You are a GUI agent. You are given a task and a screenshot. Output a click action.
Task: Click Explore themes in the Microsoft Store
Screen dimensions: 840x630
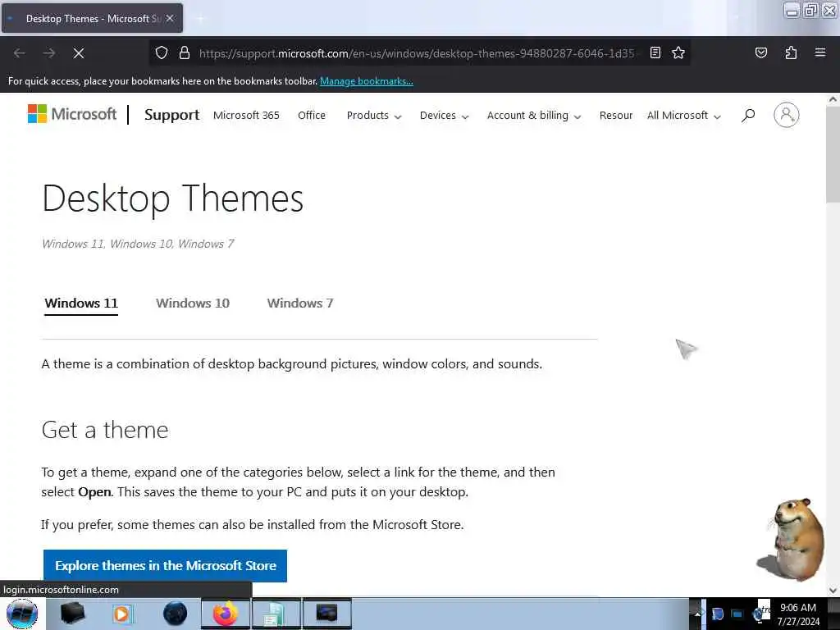[165, 566]
